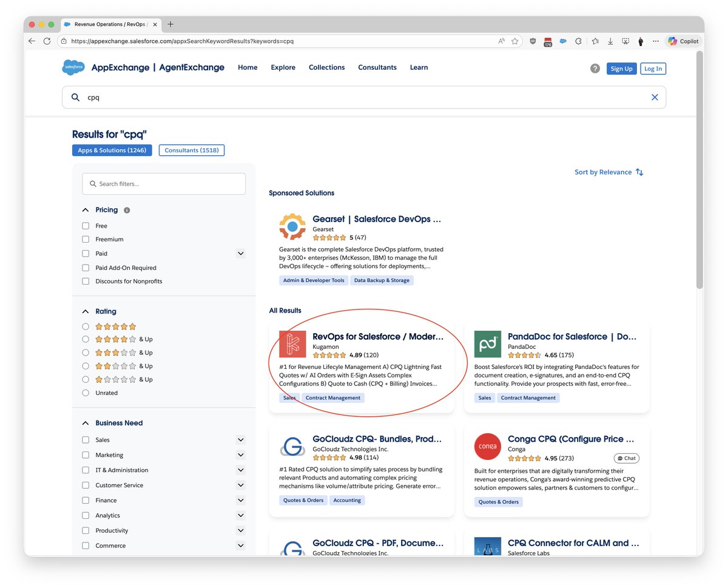Click the Salesforce extension icon in the toolbar
Viewport: 728px width, 588px height.
coord(563,41)
